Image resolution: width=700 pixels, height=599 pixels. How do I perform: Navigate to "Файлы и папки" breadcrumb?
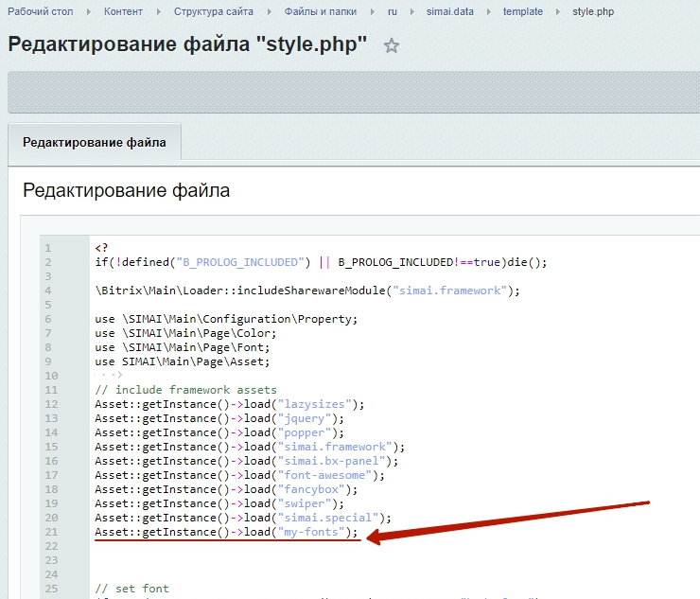(320, 12)
